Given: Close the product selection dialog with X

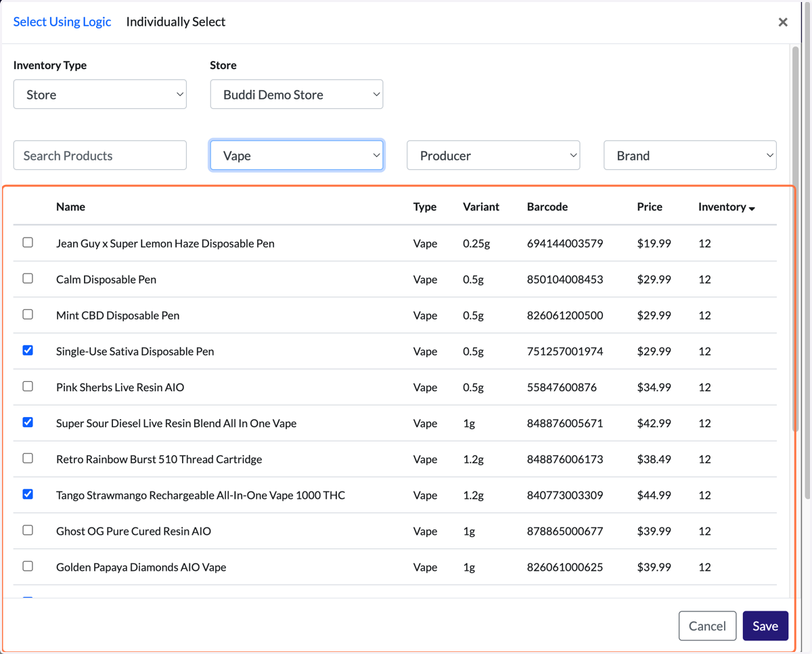Looking at the screenshot, I should pos(783,22).
